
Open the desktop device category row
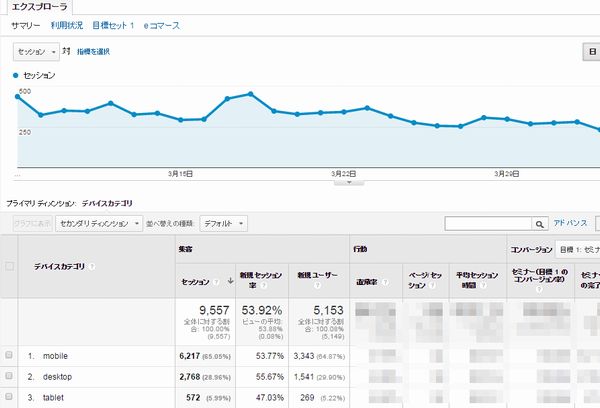pos(57,377)
